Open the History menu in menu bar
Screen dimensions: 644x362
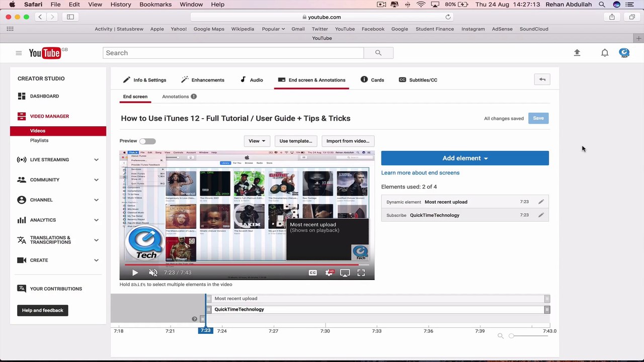coord(121,5)
